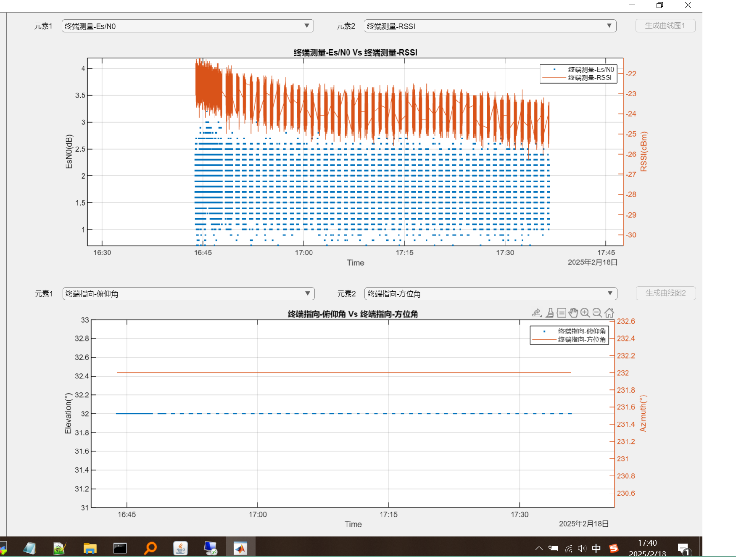
Task: Open the remote desktop monitor icon in taskbar
Action: [x=210, y=548]
